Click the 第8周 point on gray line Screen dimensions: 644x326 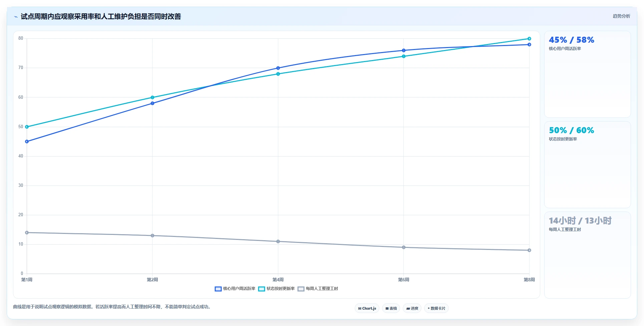pos(529,250)
